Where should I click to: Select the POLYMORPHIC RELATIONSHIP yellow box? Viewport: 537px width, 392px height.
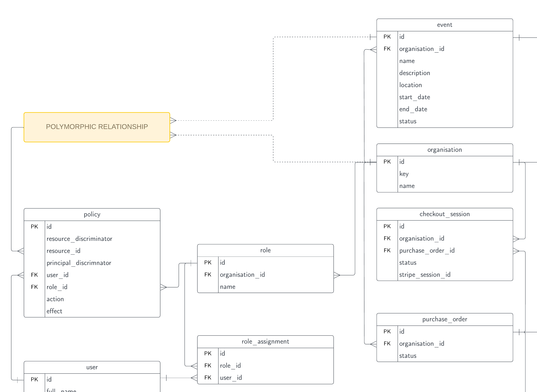tap(97, 127)
